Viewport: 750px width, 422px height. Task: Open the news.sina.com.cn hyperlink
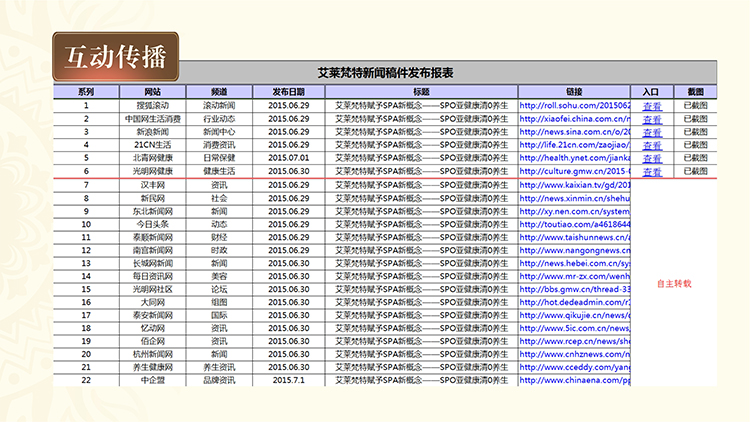(x=575, y=131)
